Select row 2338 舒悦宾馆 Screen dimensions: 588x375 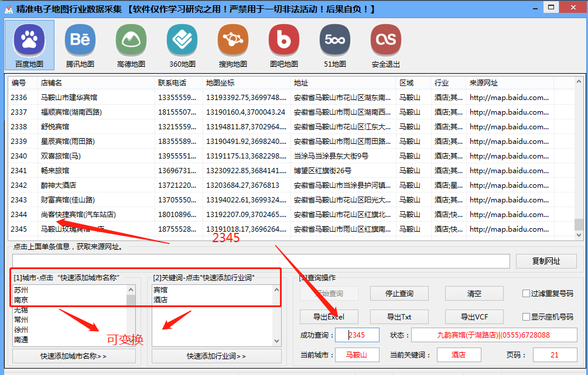click(291, 126)
